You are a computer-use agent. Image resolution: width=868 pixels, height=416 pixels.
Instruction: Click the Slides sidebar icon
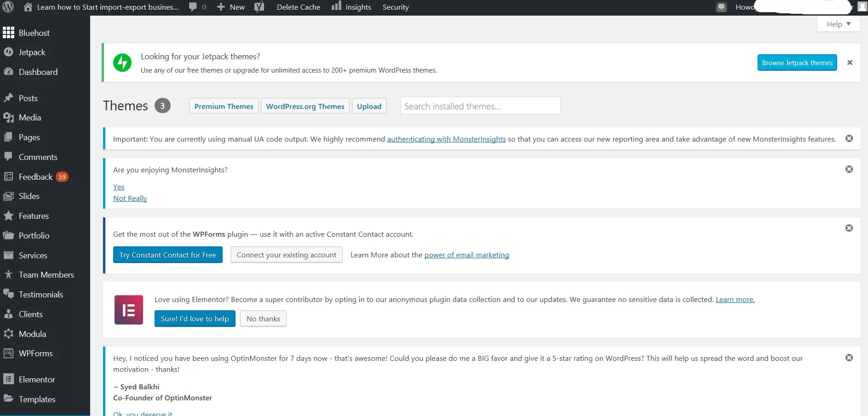click(8, 196)
